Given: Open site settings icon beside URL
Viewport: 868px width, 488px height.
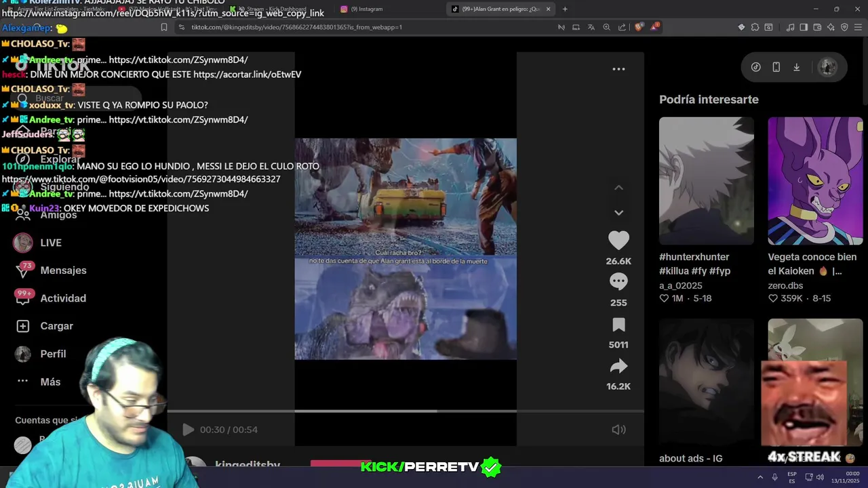Looking at the screenshot, I should [181, 27].
